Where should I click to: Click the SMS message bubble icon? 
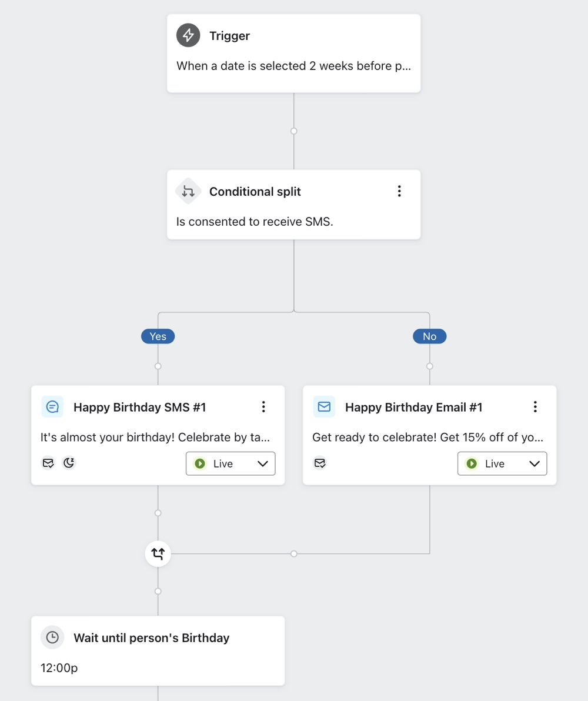click(52, 406)
